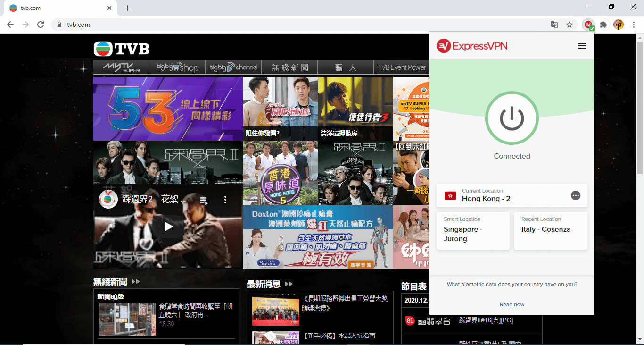Click the ExpressVPN extension icon in the toolbar

588,24
